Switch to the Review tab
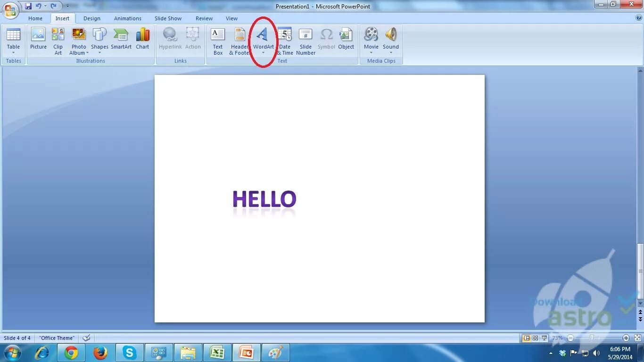The width and height of the screenshot is (644, 362). [x=204, y=18]
